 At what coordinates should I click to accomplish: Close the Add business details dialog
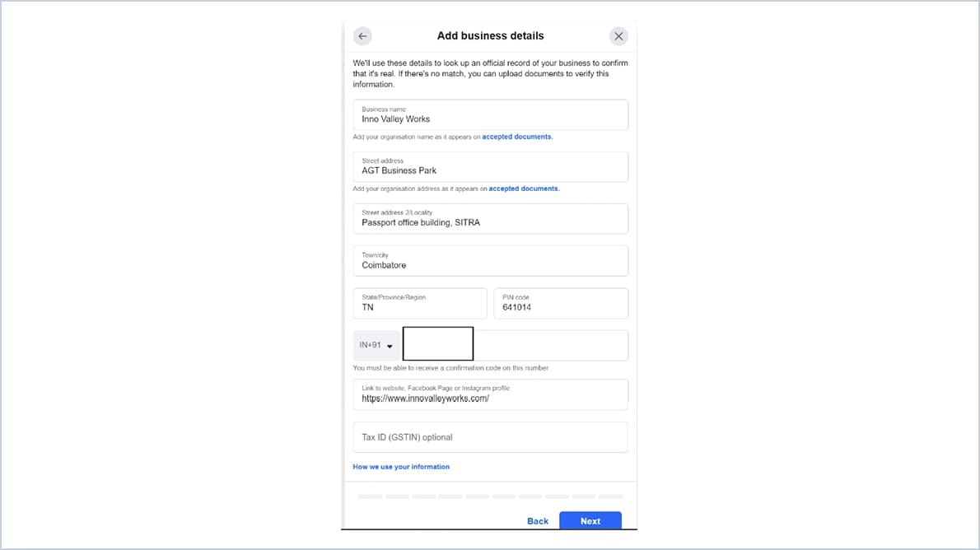coord(618,36)
